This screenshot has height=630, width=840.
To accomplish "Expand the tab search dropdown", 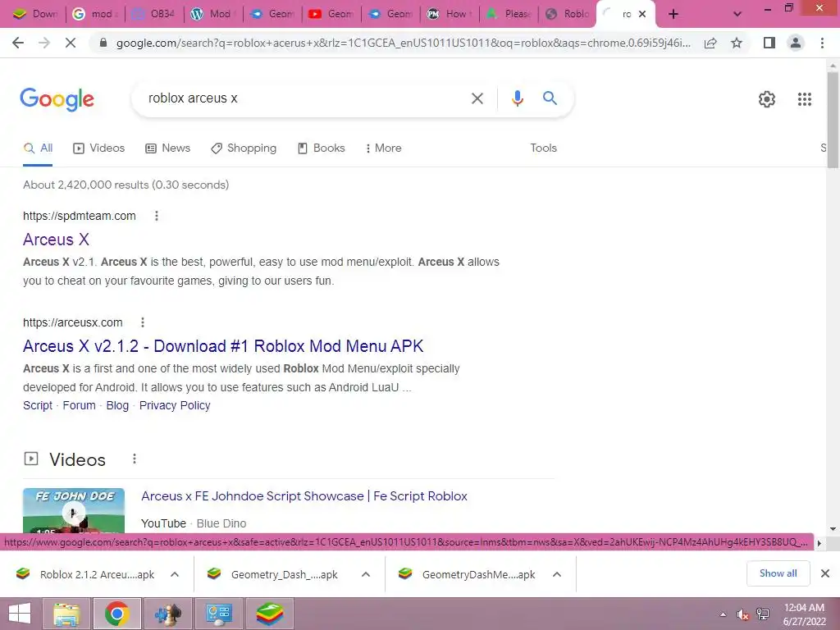I will tap(737, 14).
